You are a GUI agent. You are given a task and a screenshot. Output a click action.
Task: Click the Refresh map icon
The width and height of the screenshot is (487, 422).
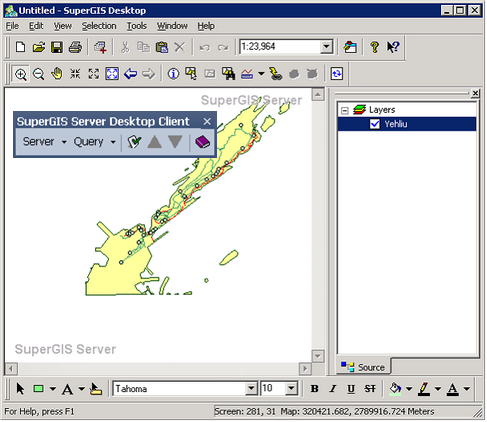click(337, 74)
